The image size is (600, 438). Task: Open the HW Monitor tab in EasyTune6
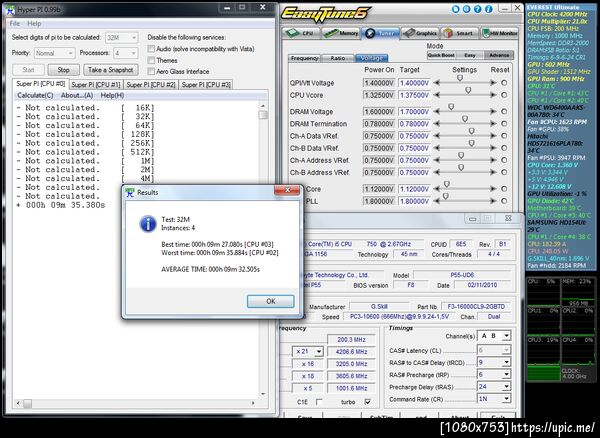click(x=499, y=33)
